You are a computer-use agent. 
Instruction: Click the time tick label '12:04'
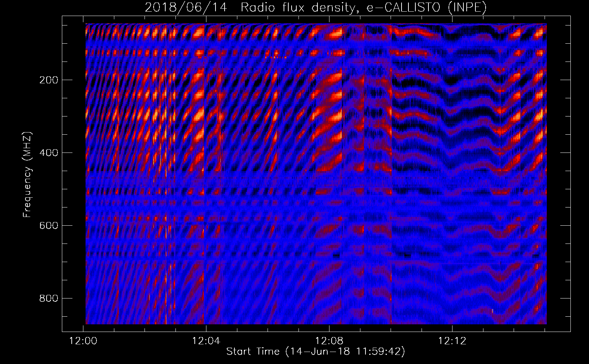[x=206, y=341]
